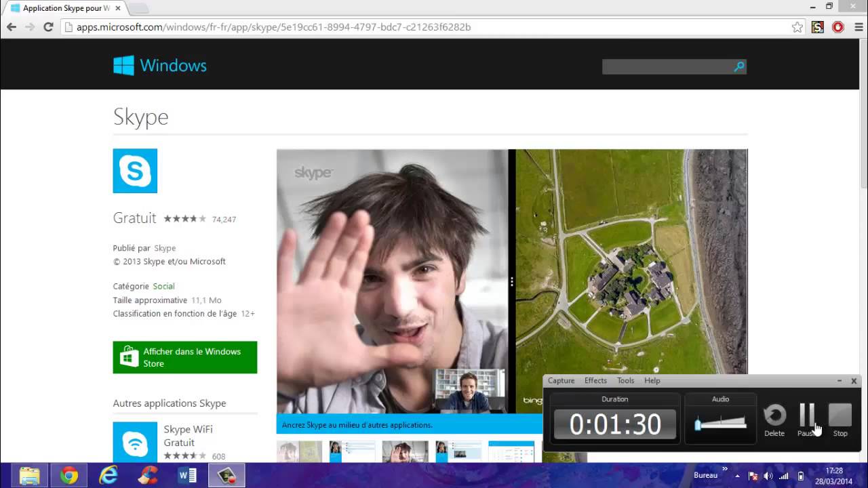Open the volume speaker tray icon

pos(768,476)
